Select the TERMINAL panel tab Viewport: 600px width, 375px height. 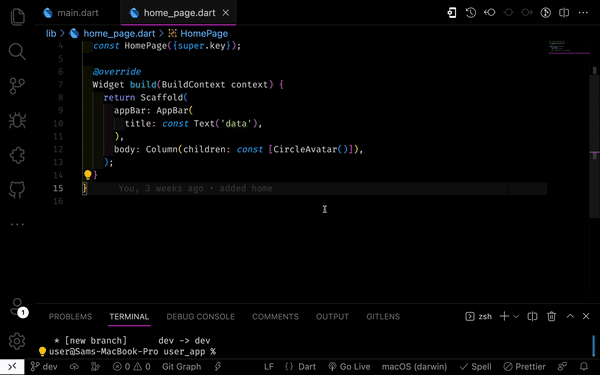129,317
